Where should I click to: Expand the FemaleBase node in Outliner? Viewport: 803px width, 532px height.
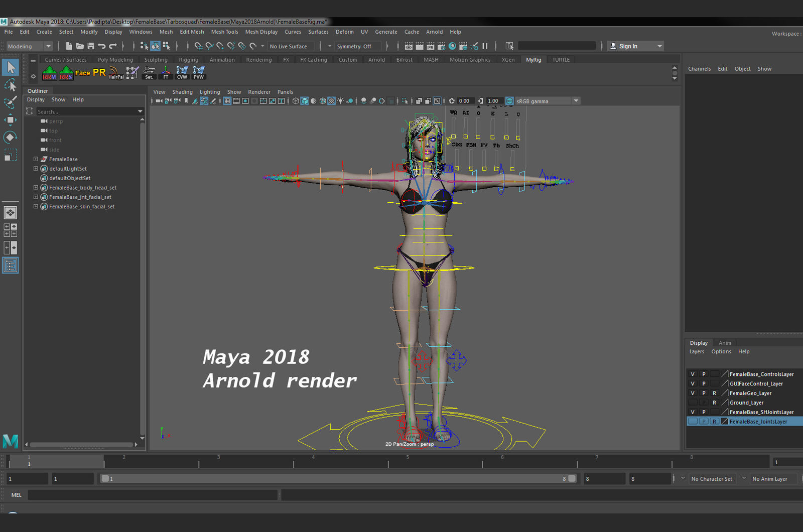[36, 159]
